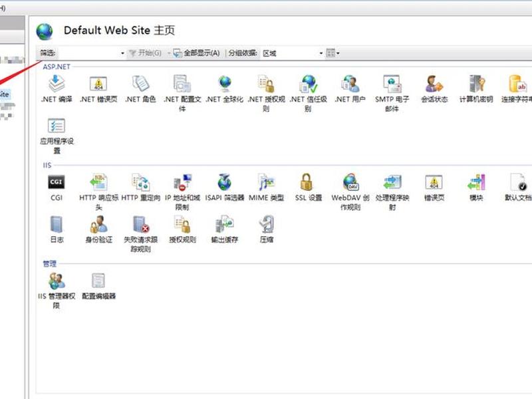The width and height of the screenshot is (532, 399).
Task: Open 会话状态 feature
Action: (434, 89)
